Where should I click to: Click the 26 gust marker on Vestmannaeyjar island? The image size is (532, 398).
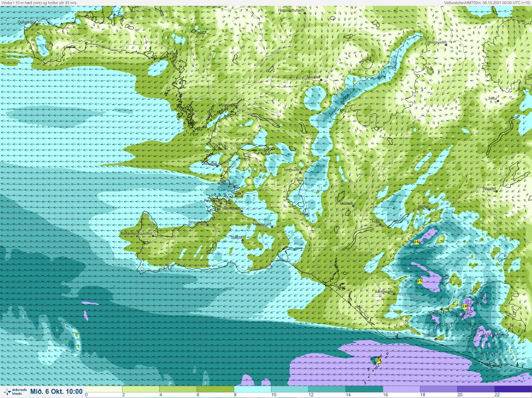379,361
